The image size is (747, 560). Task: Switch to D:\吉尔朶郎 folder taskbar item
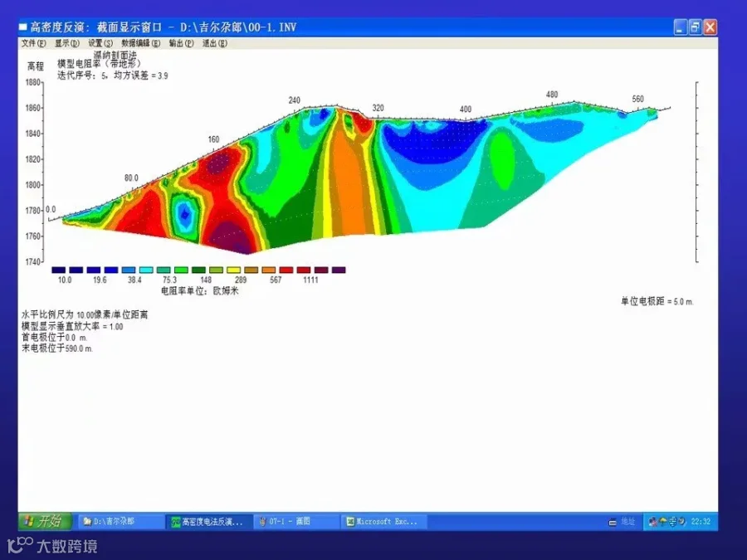point(121,522)
